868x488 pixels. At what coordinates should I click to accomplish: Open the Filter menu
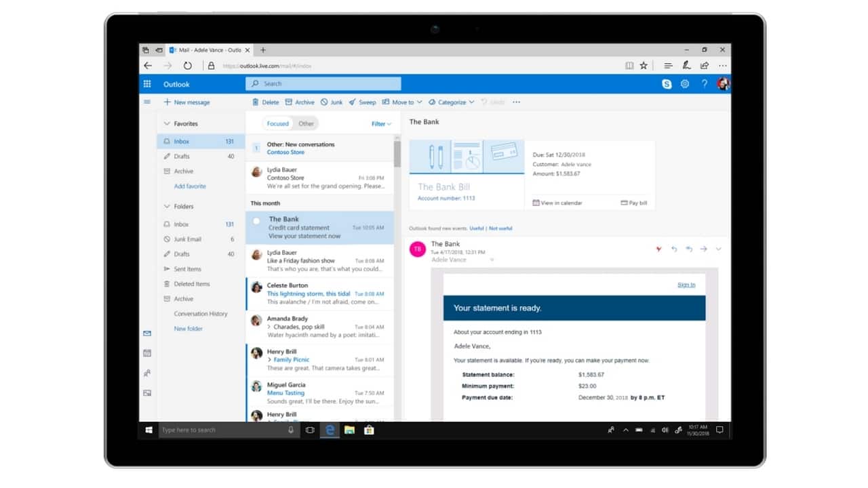click(x=380, y=123)
